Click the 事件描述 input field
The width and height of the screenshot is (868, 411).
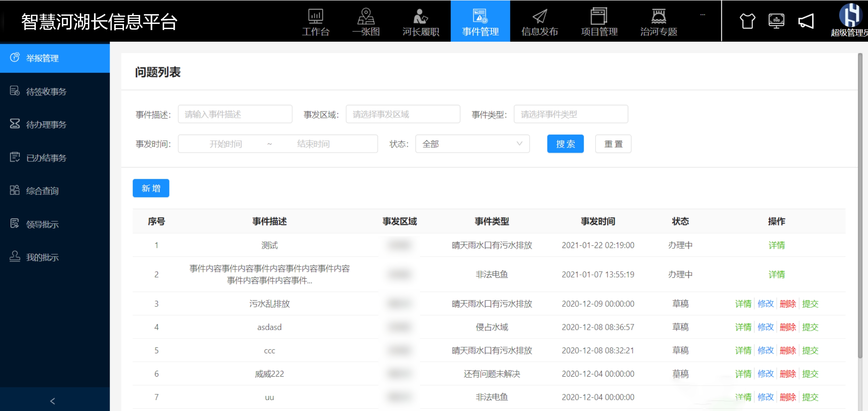pyautogui.click(x=235, y=114)
